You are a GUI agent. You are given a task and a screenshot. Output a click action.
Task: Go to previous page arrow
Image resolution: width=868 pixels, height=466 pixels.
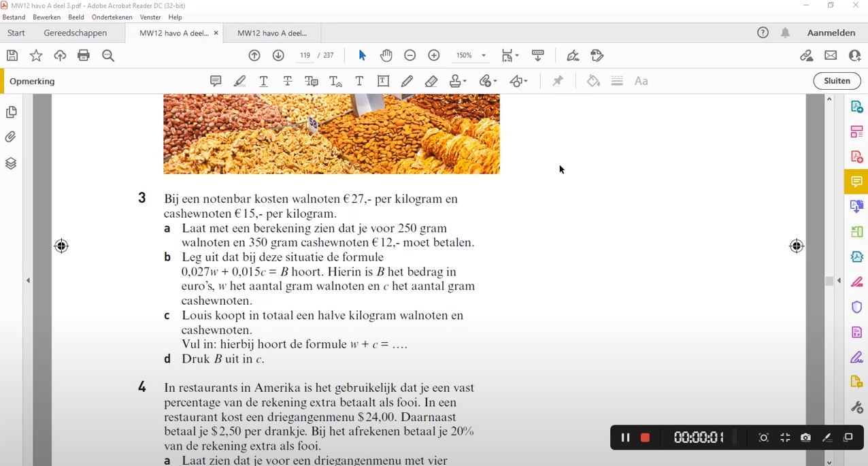click(254, 56)
